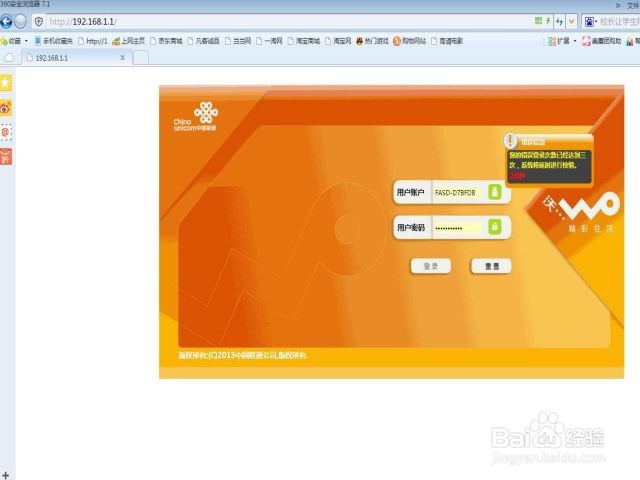Image resolution: width=640 pixels, height=480 pixels.
Task: Click the shield security icon in address bar
Action: (39, 21)
